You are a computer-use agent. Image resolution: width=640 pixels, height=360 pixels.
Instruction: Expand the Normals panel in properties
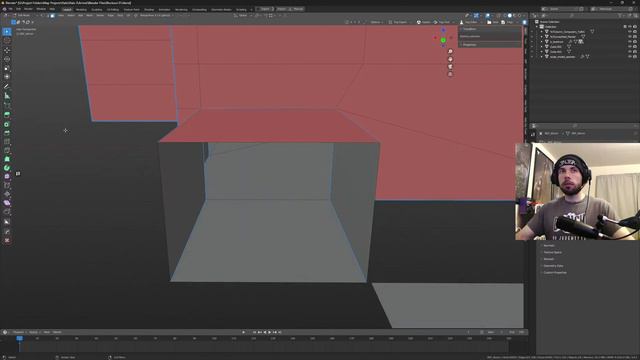pos(549,246)
